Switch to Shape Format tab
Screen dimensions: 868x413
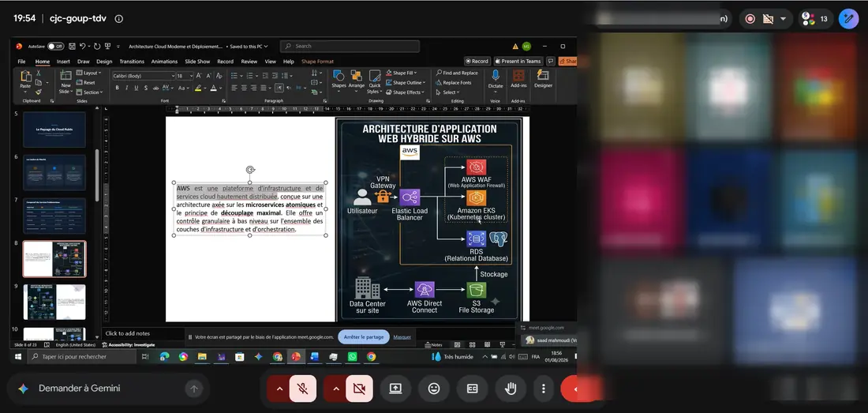point(317,62)
